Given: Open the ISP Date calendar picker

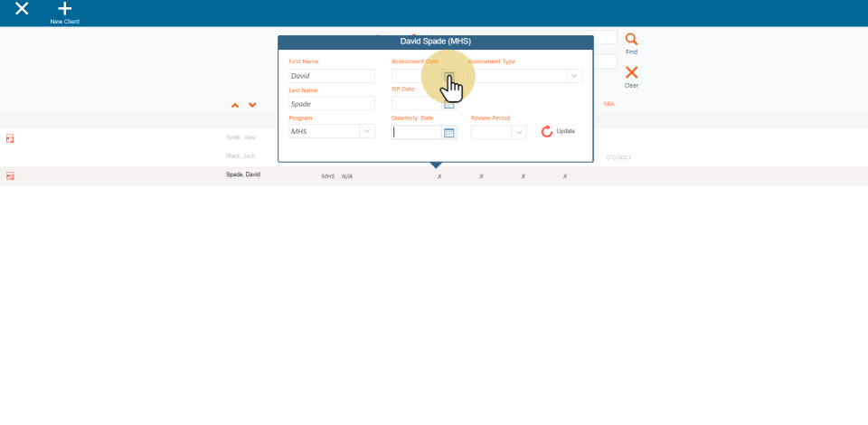Looking at the screenshot, I should 448,104.
